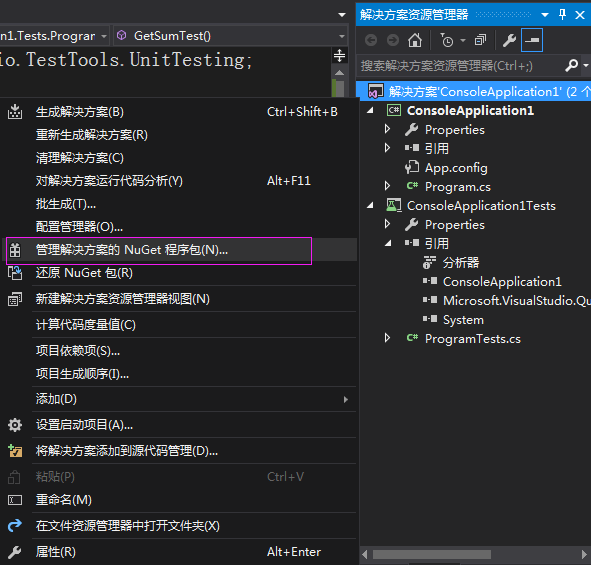Click the horizontal scrollbar right arrow

click(x=585, y=554)
